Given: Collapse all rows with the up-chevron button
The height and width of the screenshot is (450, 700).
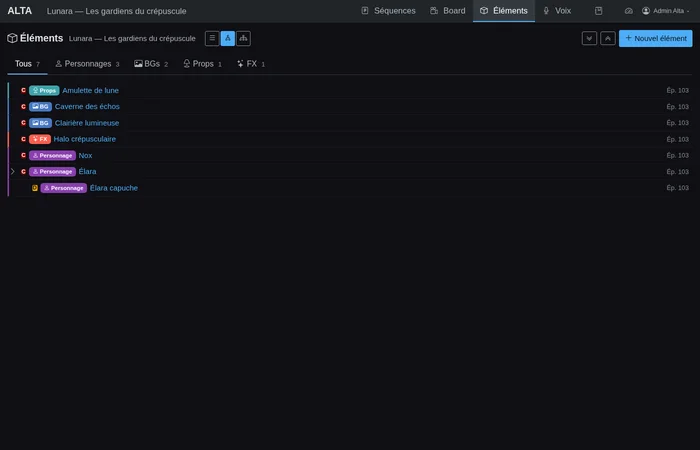Looking at the screenshot, I should 607,39.
